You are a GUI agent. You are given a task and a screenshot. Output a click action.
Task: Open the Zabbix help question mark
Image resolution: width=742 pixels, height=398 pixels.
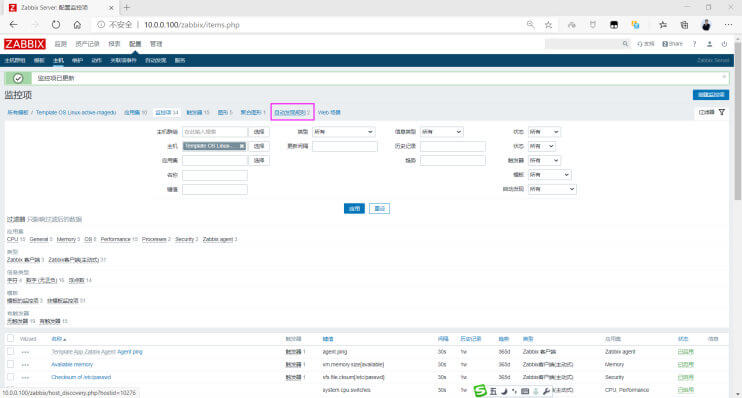click(x=694, y=44)
